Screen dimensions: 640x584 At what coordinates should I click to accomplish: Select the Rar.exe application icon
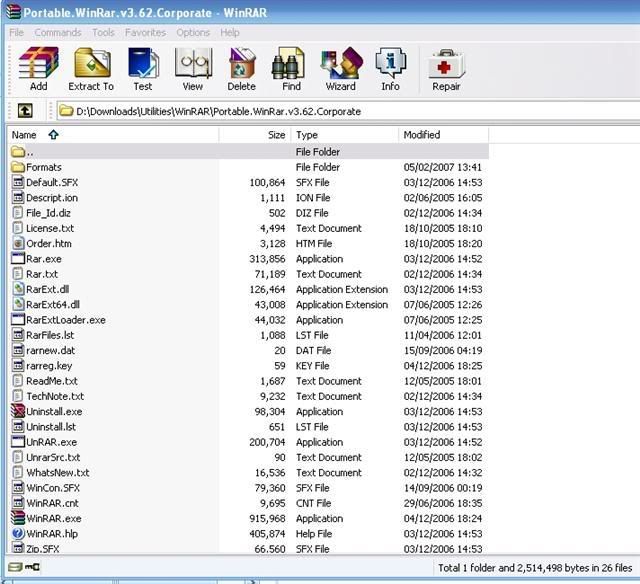click(18, 258)
